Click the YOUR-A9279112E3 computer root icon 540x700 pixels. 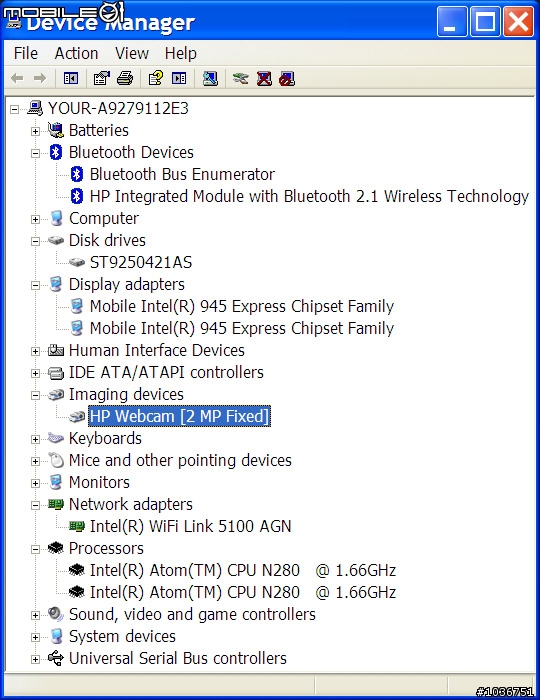point(35,108)
